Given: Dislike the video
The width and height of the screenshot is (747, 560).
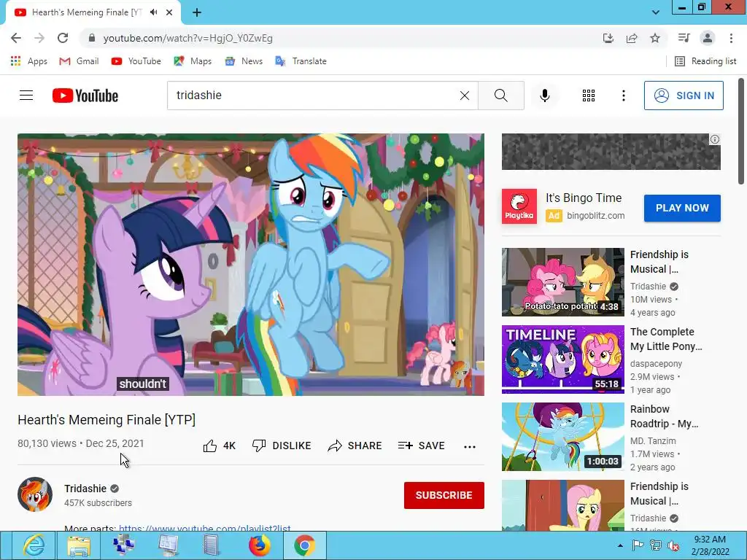Looking at the screenshot, I should coord(282,446).
